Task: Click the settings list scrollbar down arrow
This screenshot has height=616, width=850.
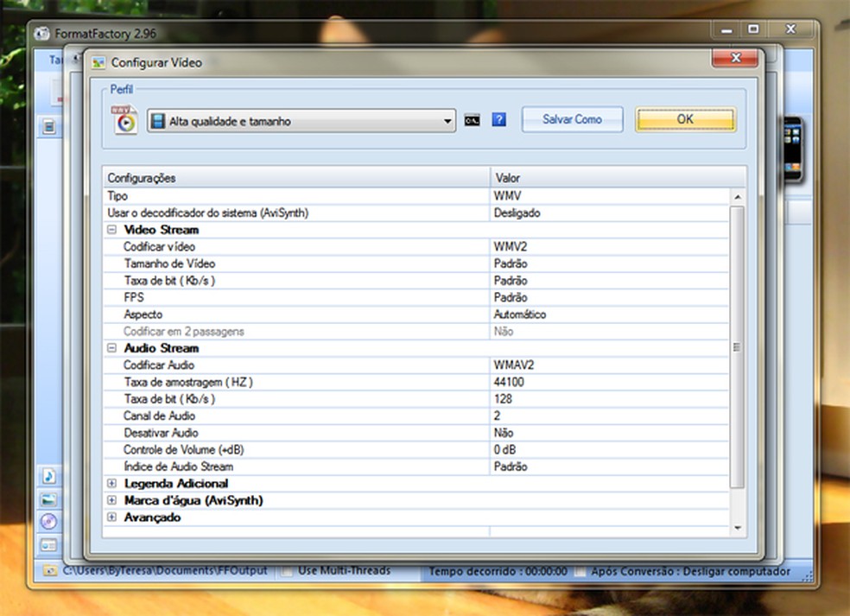Action: (x=737, y=528)
